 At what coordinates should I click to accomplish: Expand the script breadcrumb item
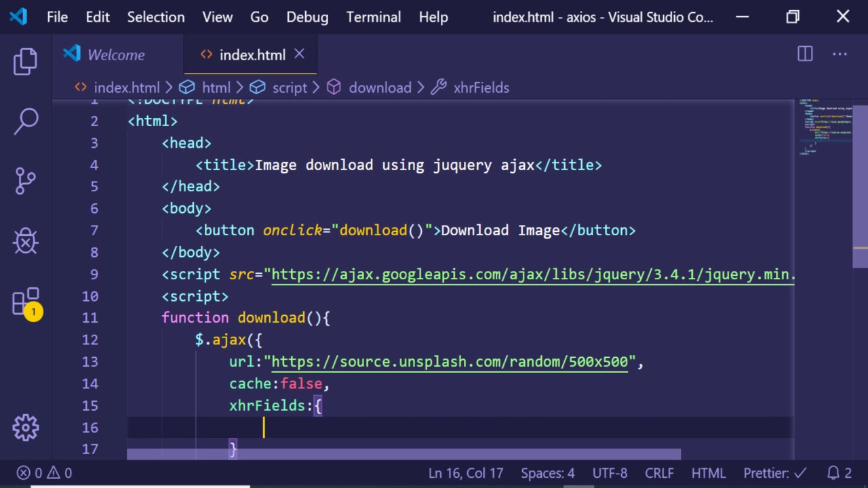click(x=290, y=87)
